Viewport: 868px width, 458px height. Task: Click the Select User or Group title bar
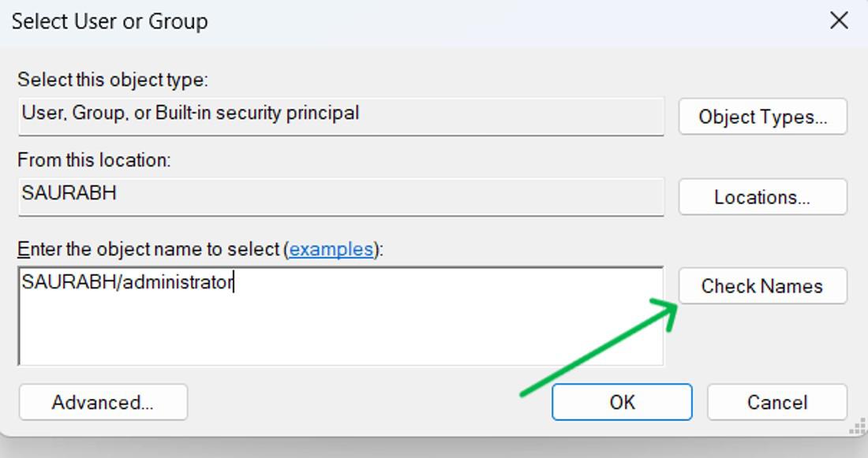click(395, 20)
